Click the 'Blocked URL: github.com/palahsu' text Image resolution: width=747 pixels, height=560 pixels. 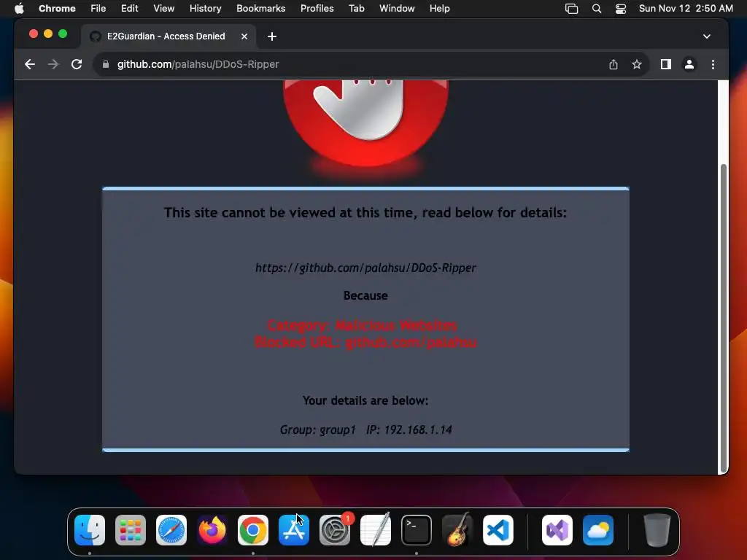tap(365, 342)
